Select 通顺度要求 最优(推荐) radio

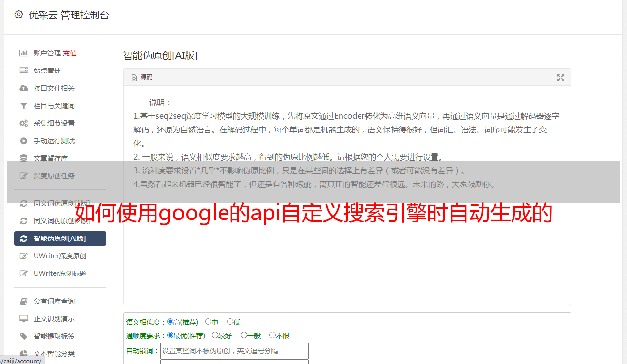170,335
